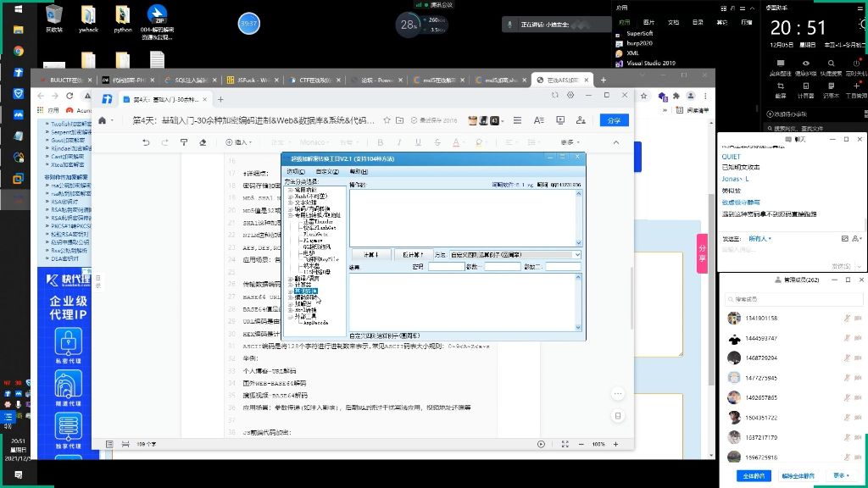868x488 pixels.
Task: Select the 图片 tab in apps panel
Action: 648,22
